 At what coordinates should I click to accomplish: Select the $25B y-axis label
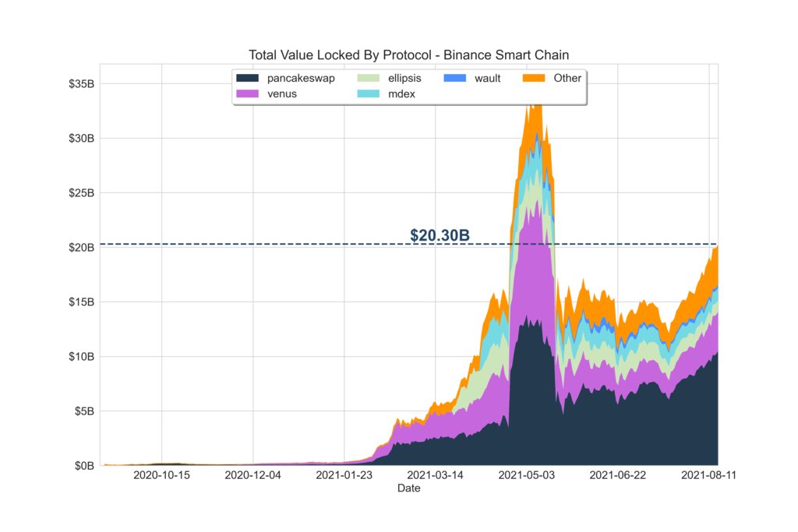point(81,192)
